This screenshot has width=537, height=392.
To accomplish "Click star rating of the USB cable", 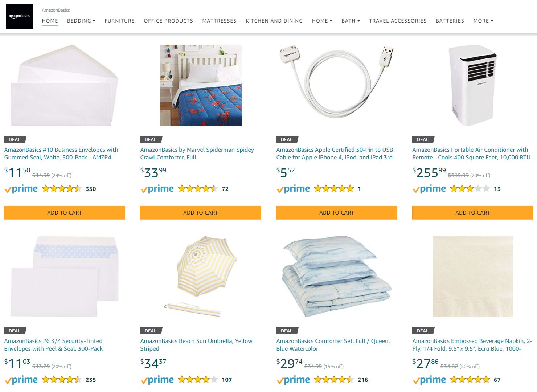I will coord(334,189).
